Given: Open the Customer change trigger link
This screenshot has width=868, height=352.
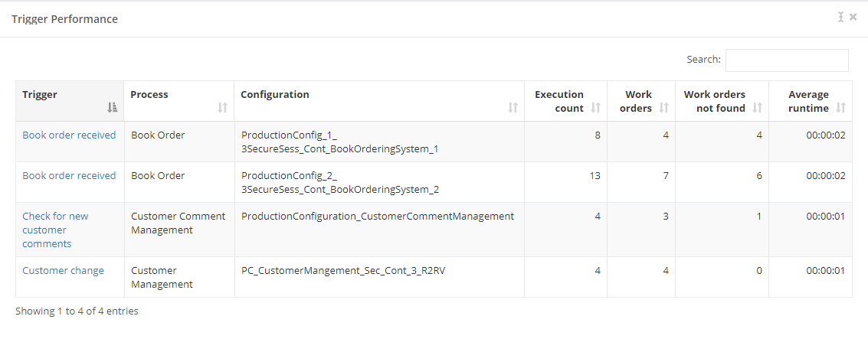Looking at the screenshot, I should click(63, 270).
